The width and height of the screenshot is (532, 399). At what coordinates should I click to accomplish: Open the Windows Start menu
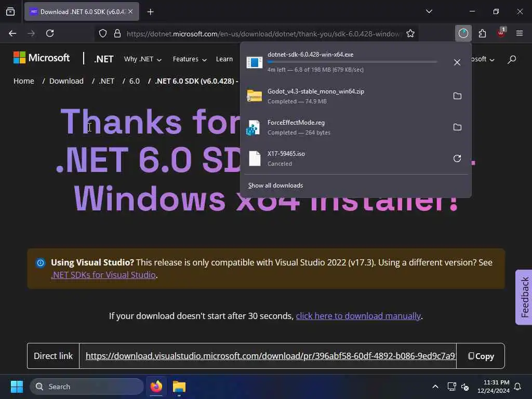tap(17, 387)
